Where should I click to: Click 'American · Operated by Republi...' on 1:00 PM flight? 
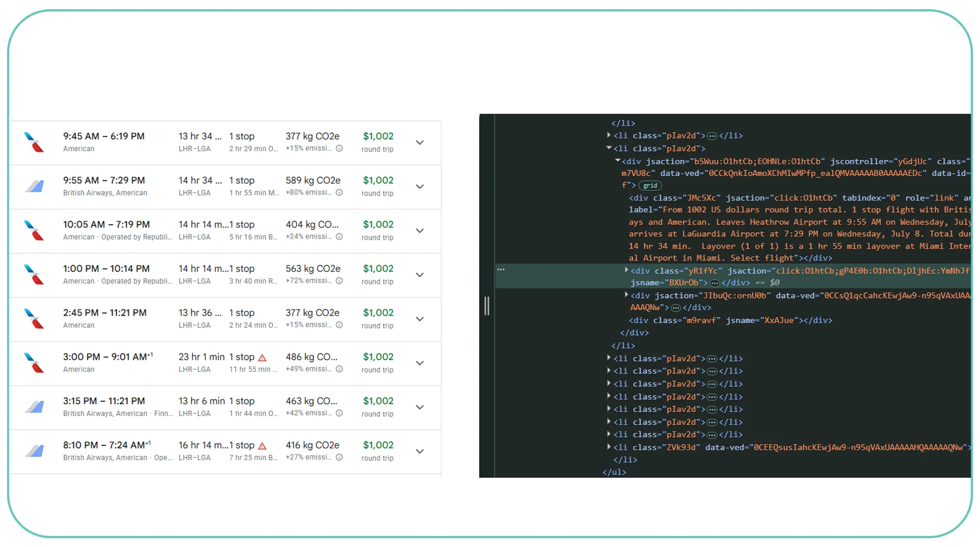click(117, 281)
